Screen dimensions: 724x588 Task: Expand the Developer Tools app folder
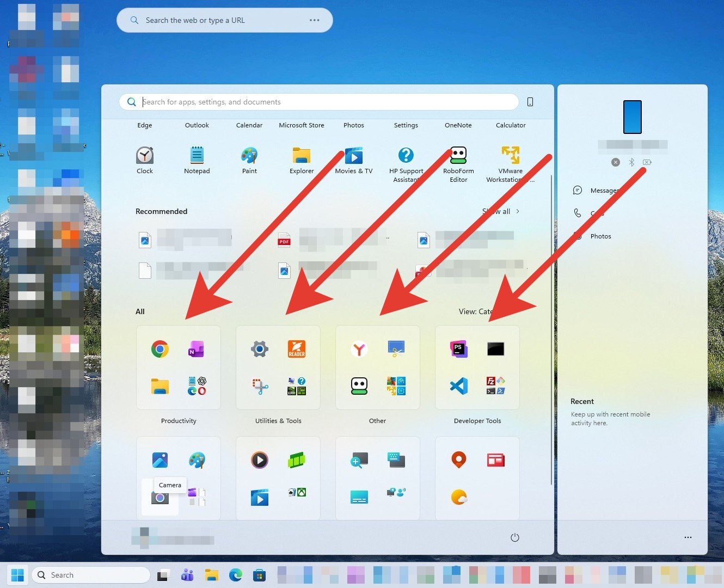[x=477, y=367]
